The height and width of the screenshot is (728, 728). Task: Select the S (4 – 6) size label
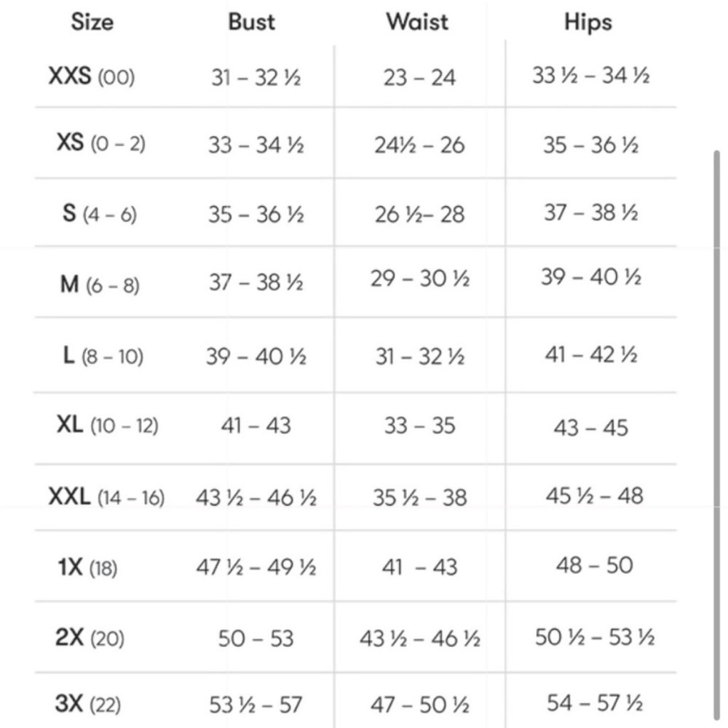click(99, 213)
